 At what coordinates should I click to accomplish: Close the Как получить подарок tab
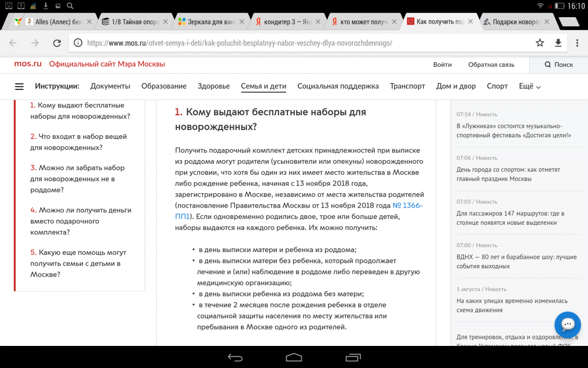tap(471, 22)
